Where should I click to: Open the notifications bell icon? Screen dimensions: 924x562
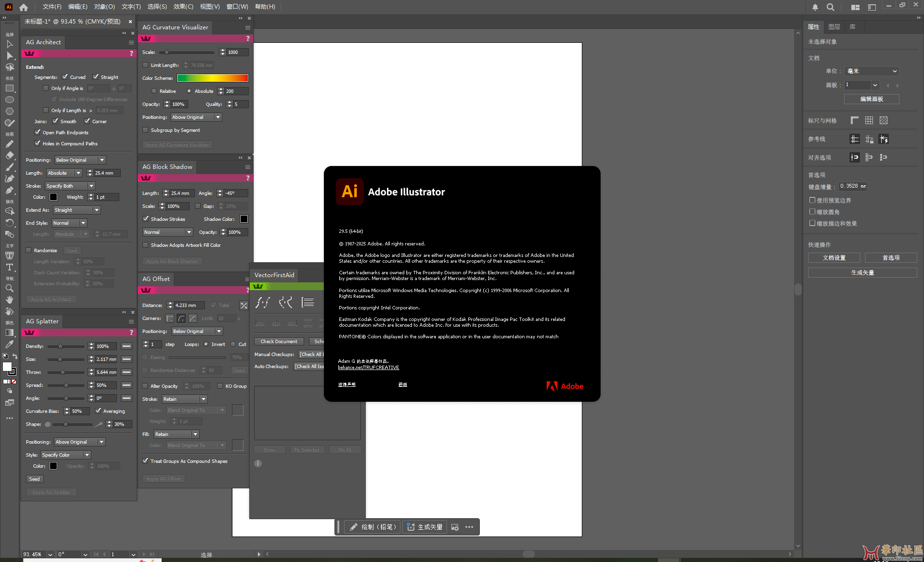[x=815, y=7]
